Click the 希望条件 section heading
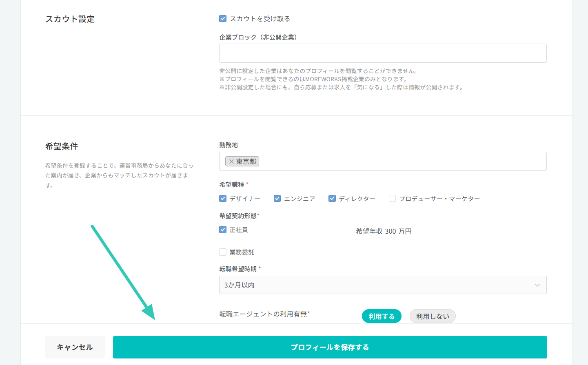The height and width of the screenshot is (365, 588). pos(62,146)
